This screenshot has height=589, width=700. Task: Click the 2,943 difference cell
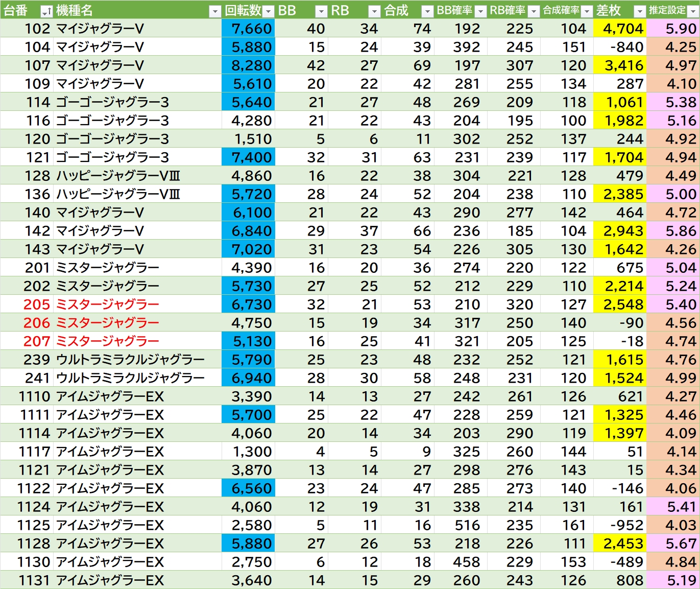620,231
